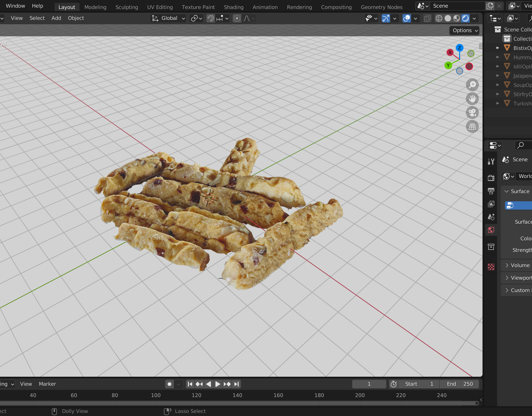This screenshot has height=416, width=532.
Task: Open the World properties tab icon
Action: click(491, 230)
